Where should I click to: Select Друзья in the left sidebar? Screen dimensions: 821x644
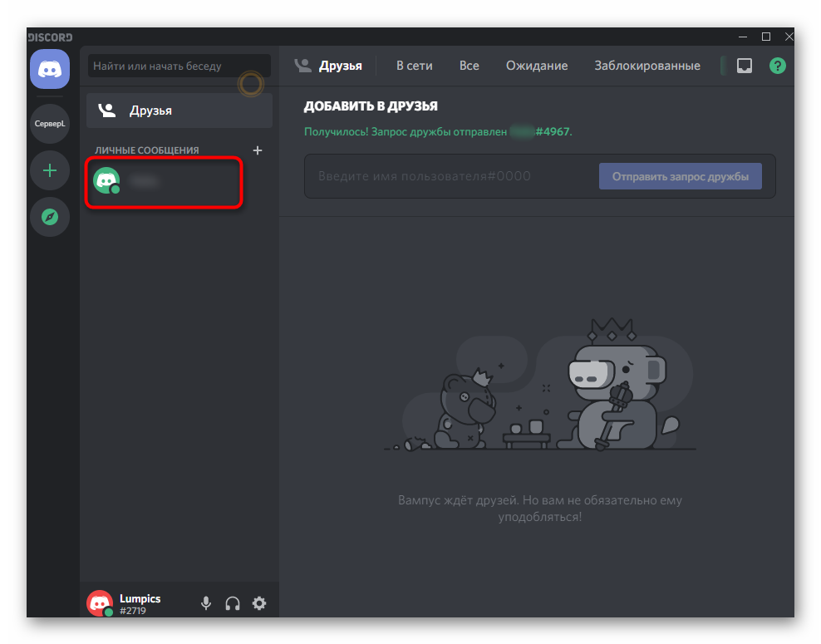click(179, 111)
